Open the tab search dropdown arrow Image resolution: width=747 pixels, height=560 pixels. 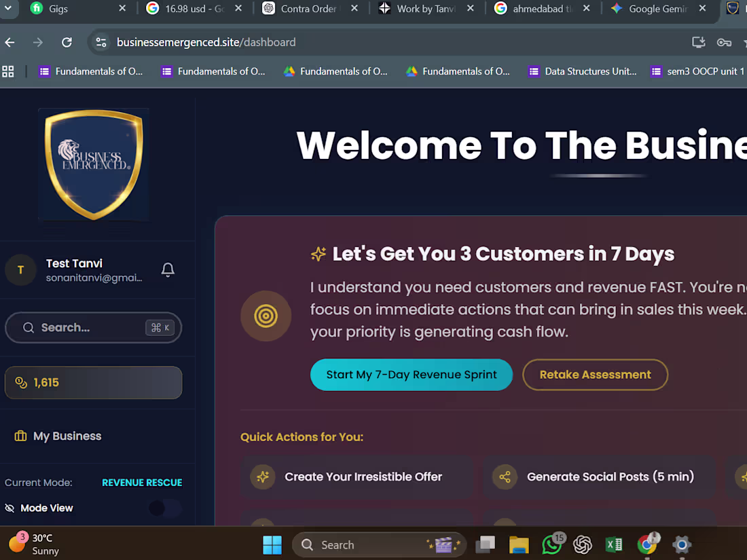[x=8, y=9]
